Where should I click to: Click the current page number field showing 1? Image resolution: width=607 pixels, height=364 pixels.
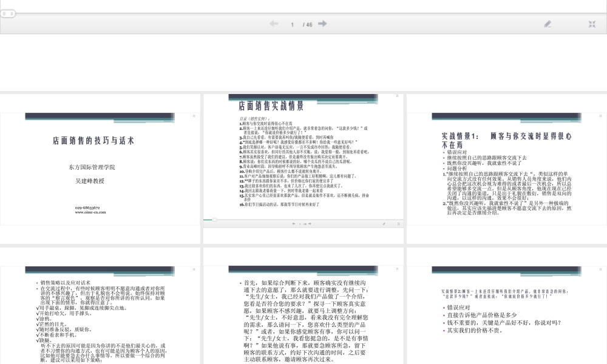point(293,24)
